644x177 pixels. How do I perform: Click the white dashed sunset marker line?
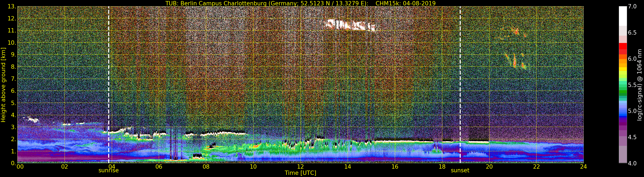pos(460,85)
